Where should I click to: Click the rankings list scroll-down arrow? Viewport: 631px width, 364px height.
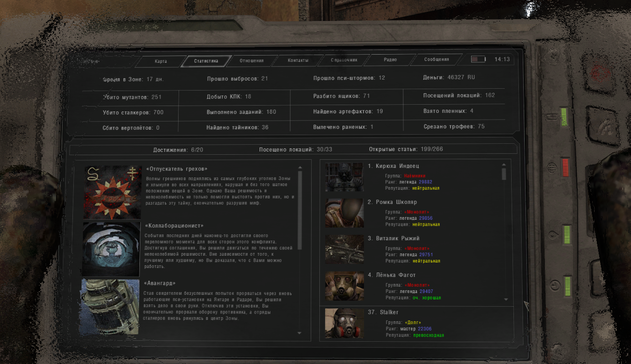click(x=506, y=299)
